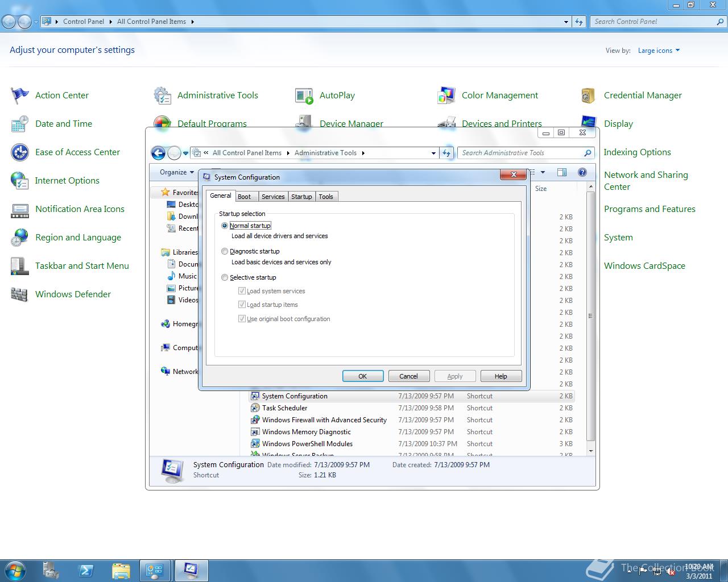The width and height of the screenshot is (728, 582).
Task: Open the Windows Defender icon
Action: coord(20,294)
